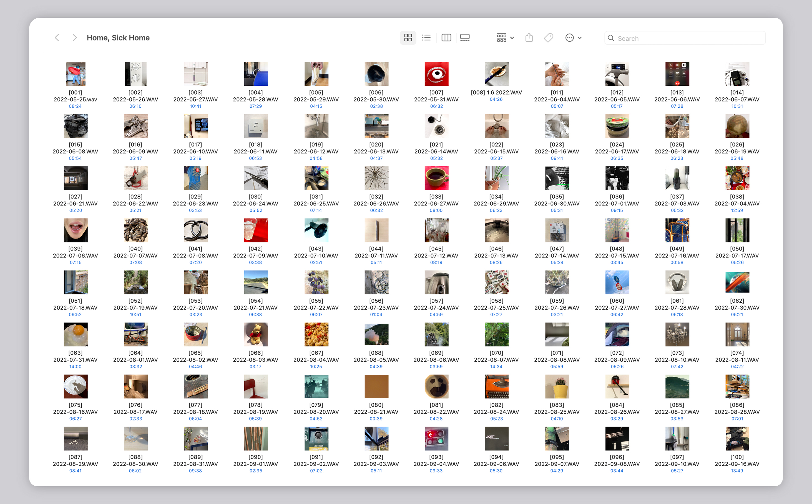Image resolution: width=812 pixels, height=504 pixels.
Task: Select the [077] guitar thumbnail
Action: pyautogui.click(x=195, y=386)
